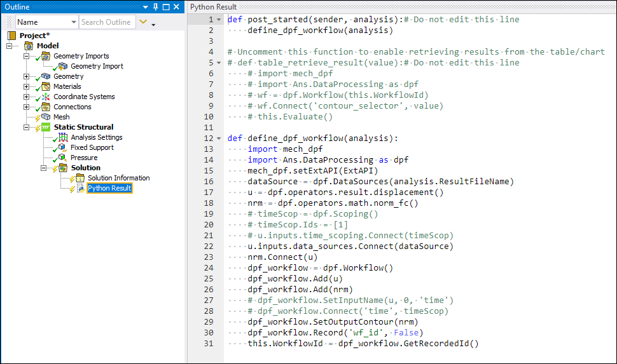Select Pressure in the tree
617x364 pixels.
click(x=84, y=158)
